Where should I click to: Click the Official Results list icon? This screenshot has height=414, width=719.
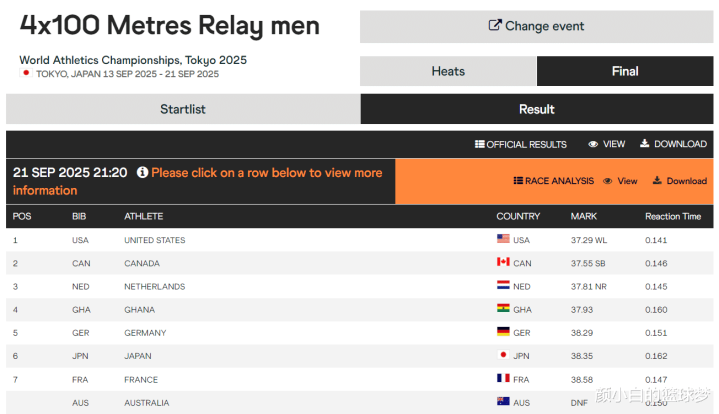tap(480, 144)
